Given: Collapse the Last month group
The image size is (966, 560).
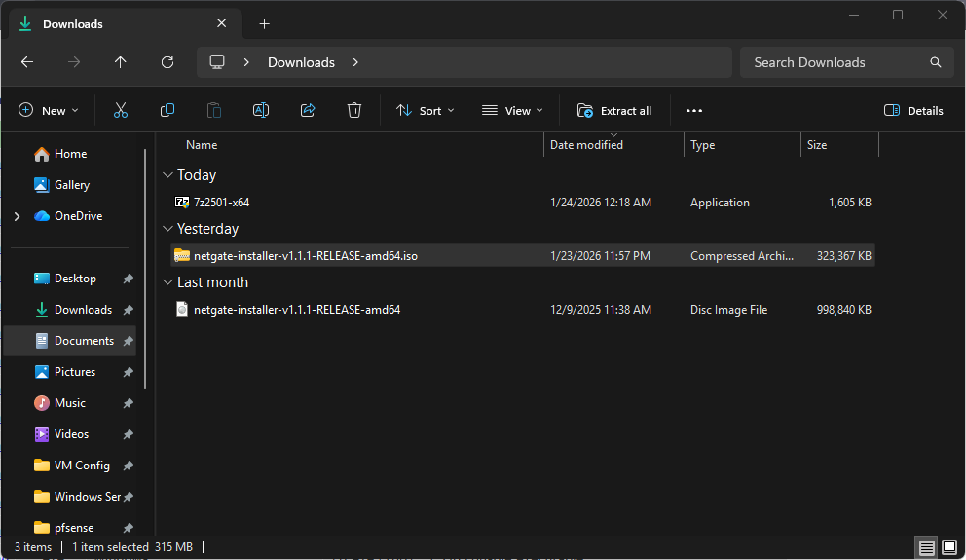Looking at the screenshot, I should [167, 282].
